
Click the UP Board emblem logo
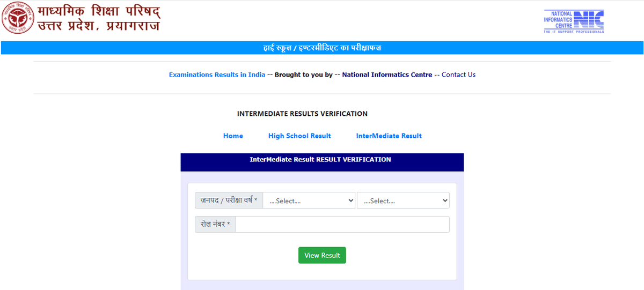[x=17, y=18]
